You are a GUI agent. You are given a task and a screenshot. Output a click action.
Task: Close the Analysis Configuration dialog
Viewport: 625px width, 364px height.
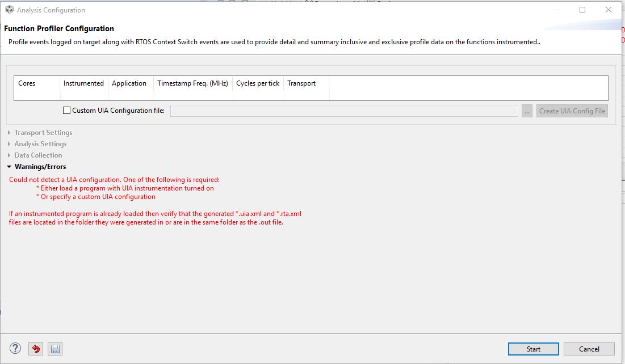pyautogui.click(x=609, y=10)
